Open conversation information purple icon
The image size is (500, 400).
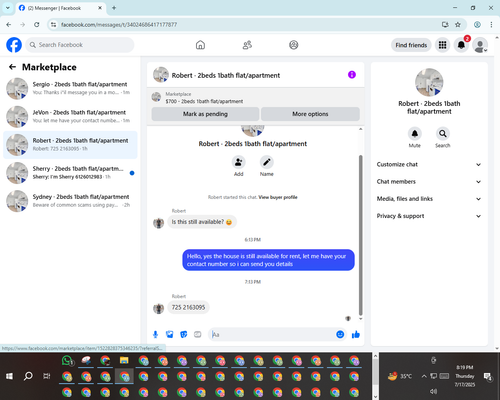(352, 75)
